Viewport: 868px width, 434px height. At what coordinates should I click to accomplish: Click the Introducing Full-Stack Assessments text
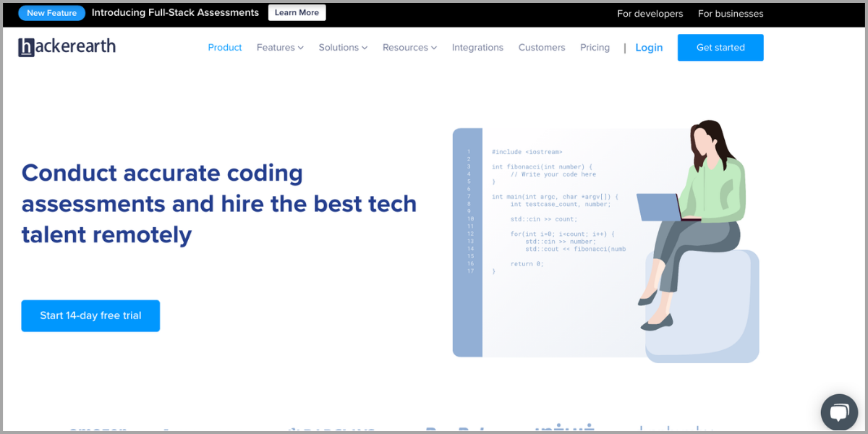tap(175, 13)
